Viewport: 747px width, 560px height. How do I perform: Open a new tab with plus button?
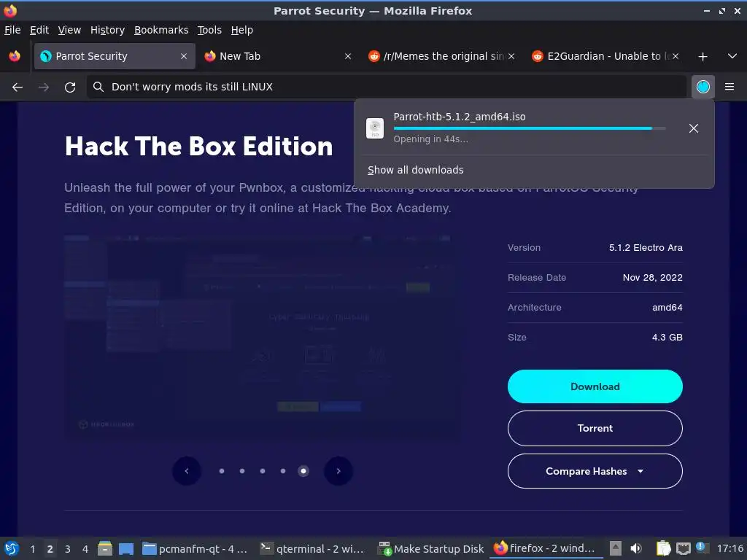(x=703, y=56)
